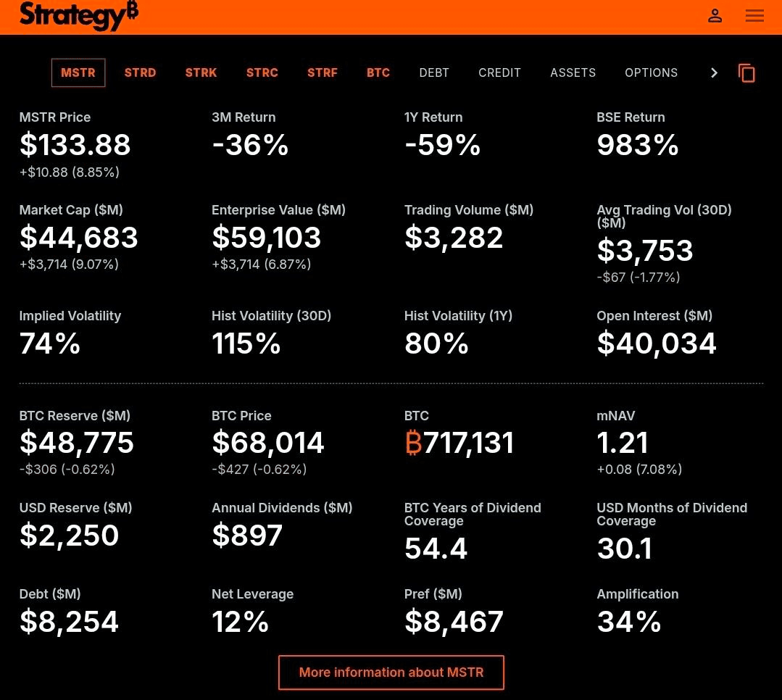View the ASSETS tab
782x700 pixels.
pos(573,73)
